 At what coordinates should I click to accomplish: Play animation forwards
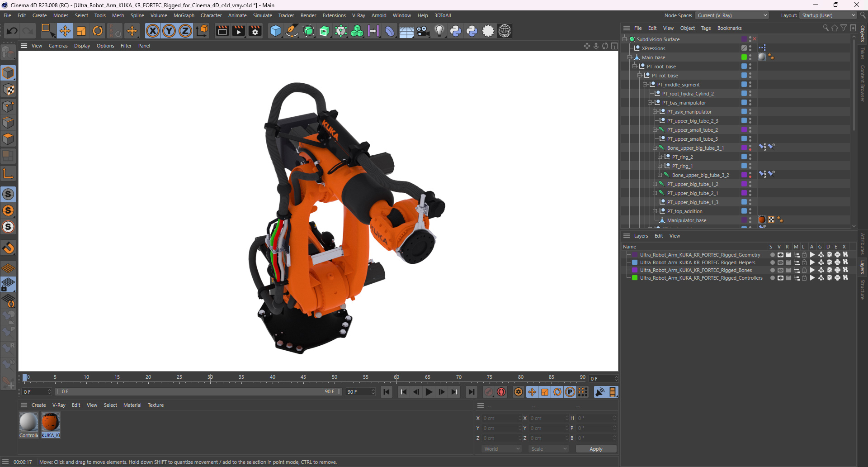point(429,392)
